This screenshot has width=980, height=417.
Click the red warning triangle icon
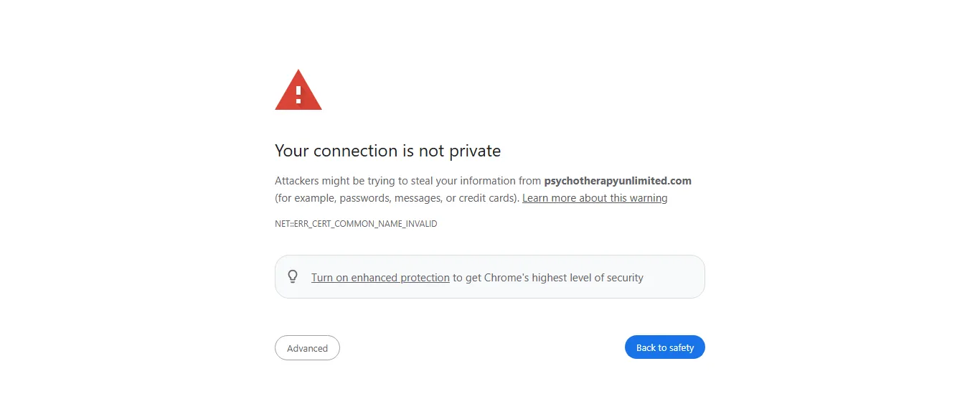click(x=298, y=91)
